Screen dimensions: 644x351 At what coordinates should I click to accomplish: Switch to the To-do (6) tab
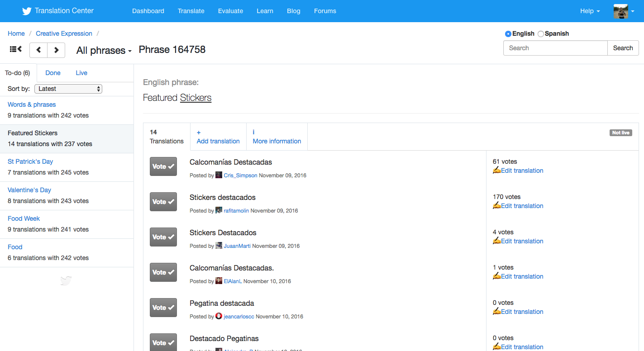[x=18, y=73]
